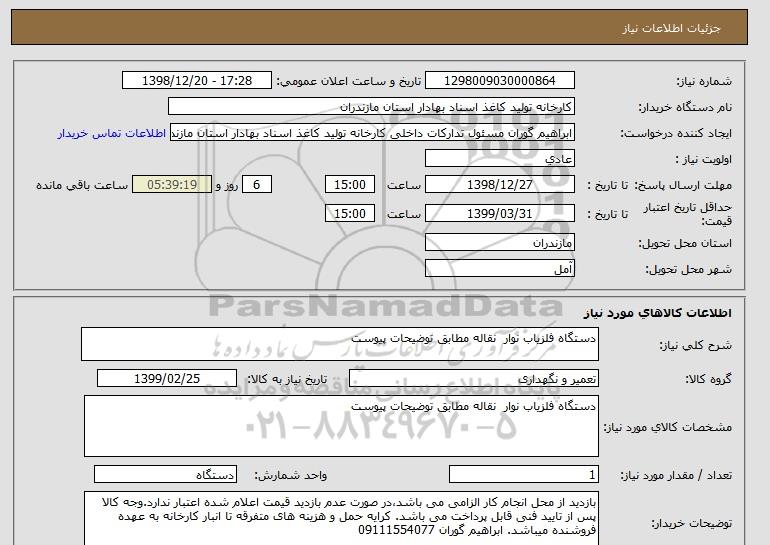Select the delivery province field مازندران
The height and width of the screenshot is (545, 770).
pyautogui.click(x=500, y=243)
